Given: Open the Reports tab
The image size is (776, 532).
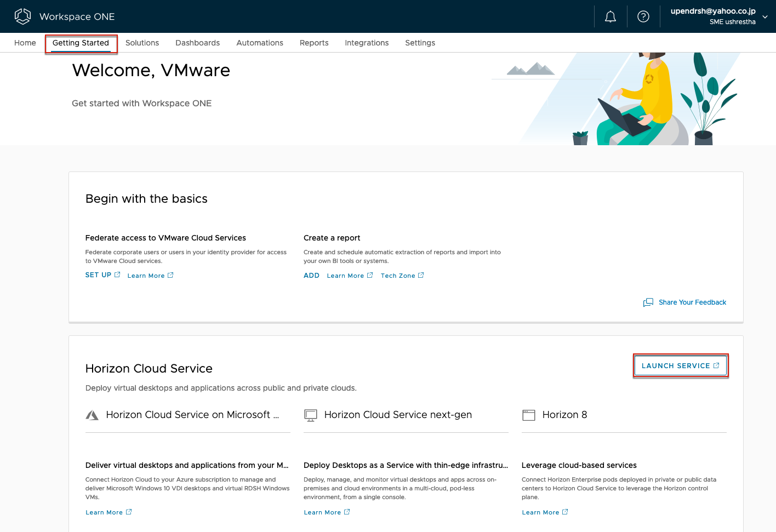Looking at the screenshot, I should click(x=314, y=43).
